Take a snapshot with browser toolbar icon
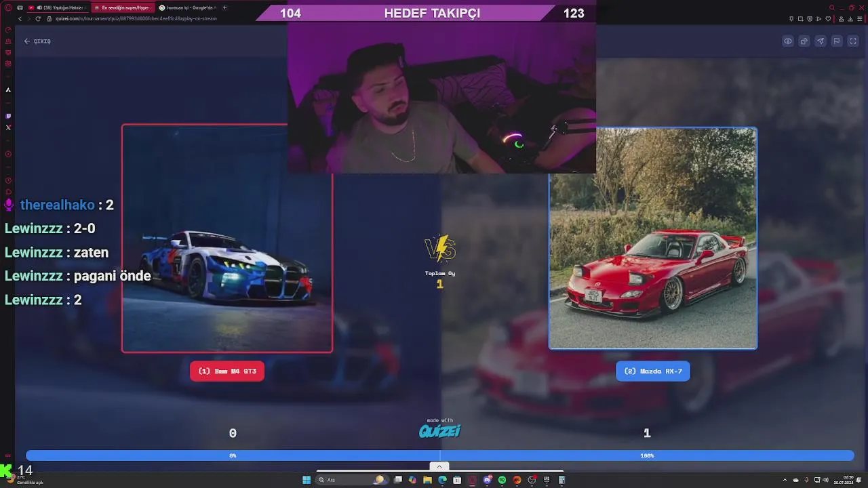 (x=800, y=19)
